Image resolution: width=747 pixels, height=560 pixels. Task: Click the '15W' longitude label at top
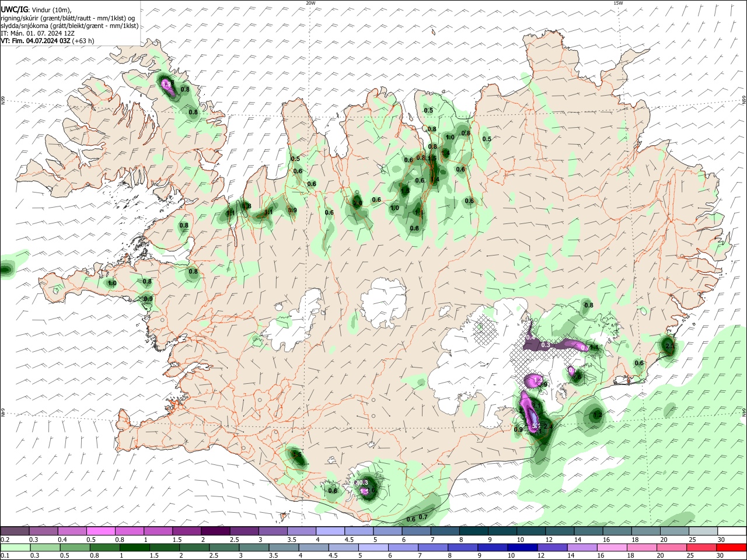pyautogui.click(x=618, y=3)
